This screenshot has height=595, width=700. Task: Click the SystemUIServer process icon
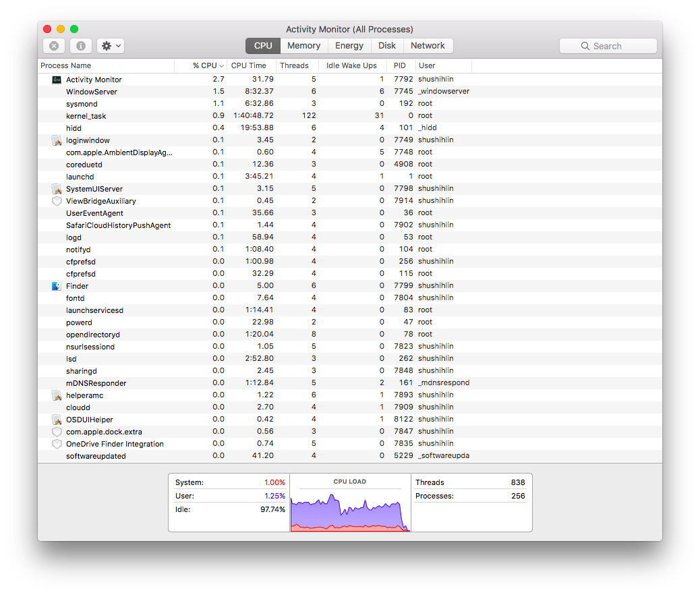pos(57,189)
